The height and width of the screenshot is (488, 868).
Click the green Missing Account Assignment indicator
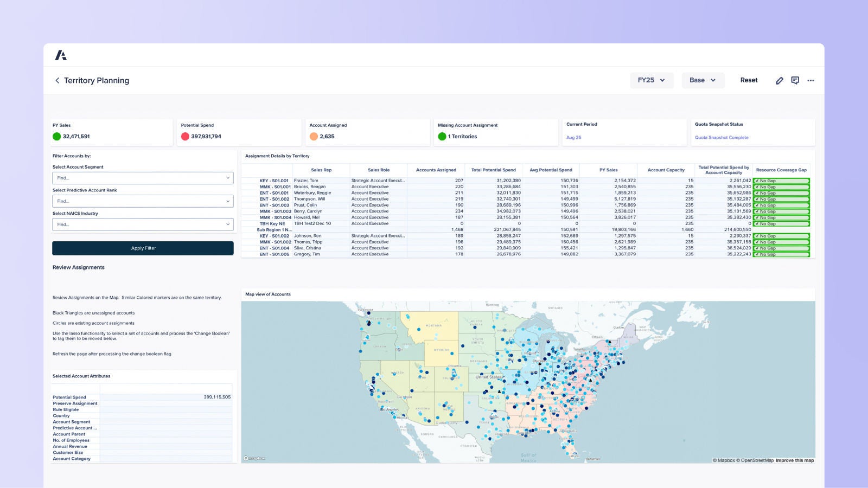point(443,137)
